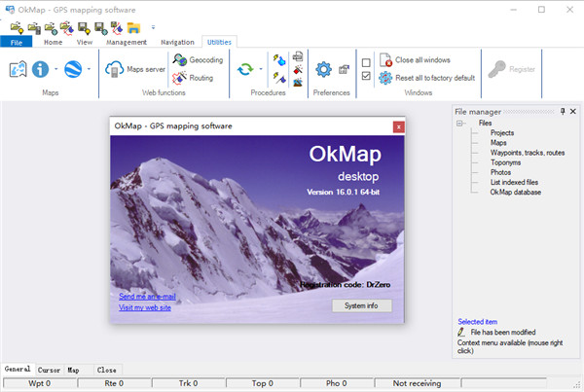Collapse the Files tree node

point(459,124)
